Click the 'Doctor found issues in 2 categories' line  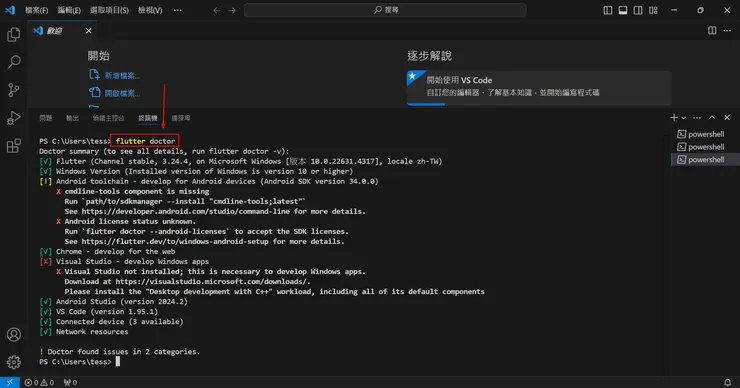pyautogui.click(x=119, y=352)
